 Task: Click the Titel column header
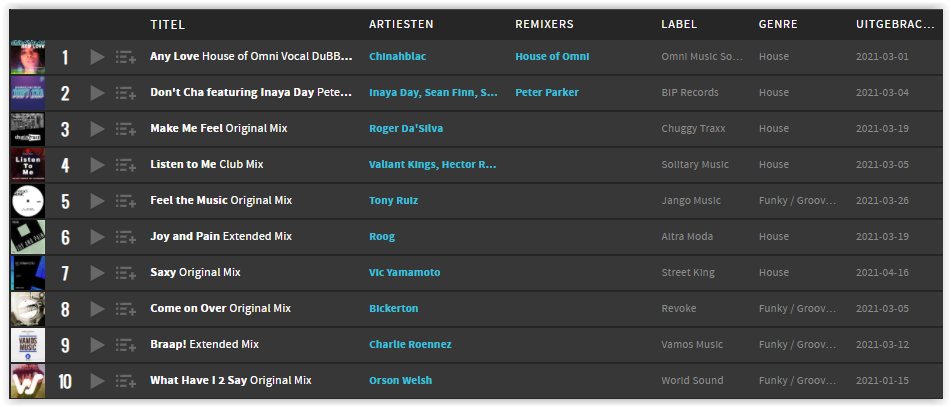point(167,25)
